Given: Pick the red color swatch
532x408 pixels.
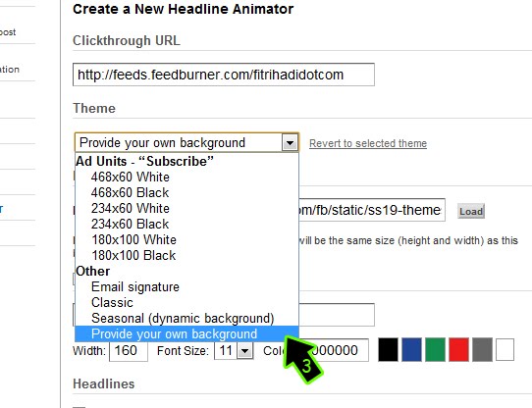Looking at the screenshot, I should tap(458, 350).
